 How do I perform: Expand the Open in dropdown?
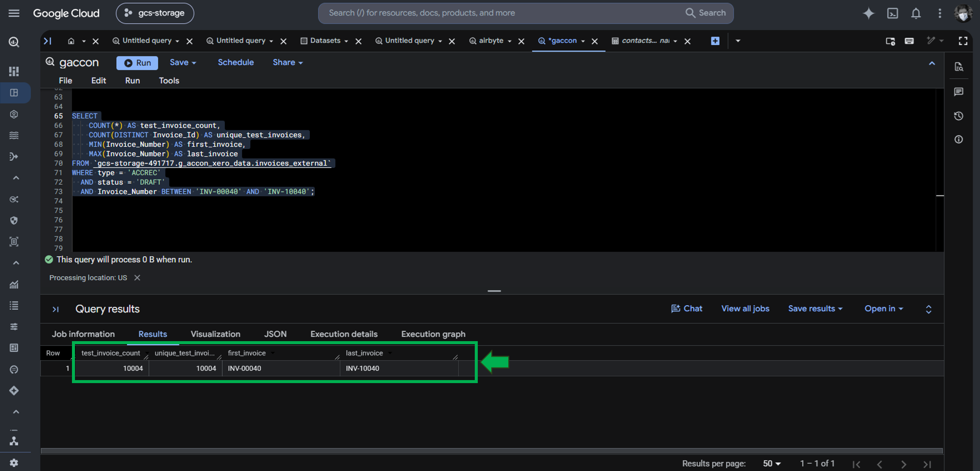884,309
